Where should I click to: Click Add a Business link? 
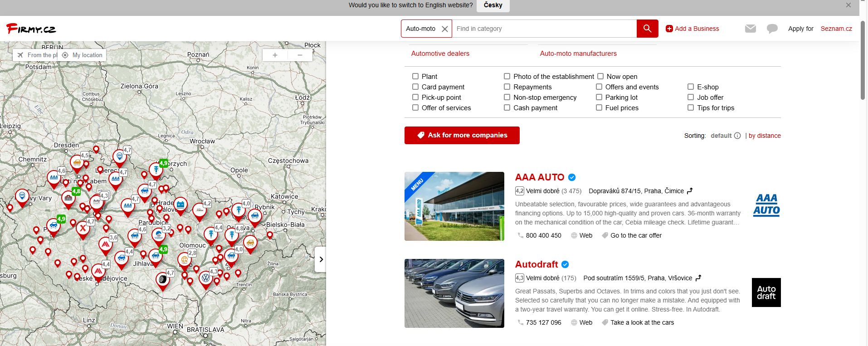click(692, 29)
